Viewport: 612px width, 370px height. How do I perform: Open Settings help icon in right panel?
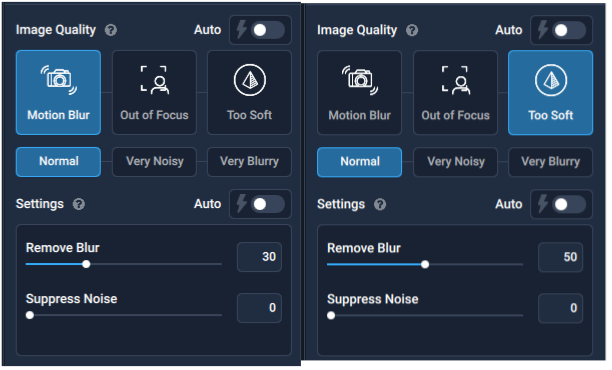[380, 204]
